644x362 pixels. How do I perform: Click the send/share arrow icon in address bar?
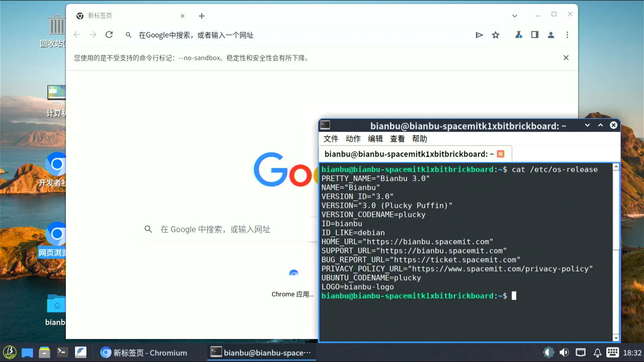[479, 35]
